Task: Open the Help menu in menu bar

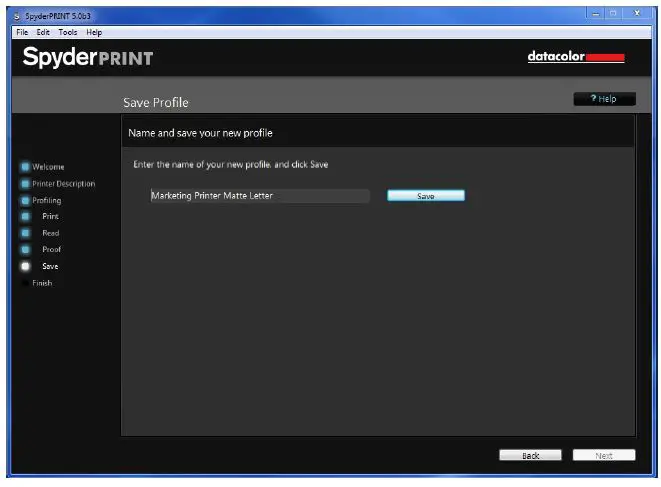Action: pos(94,32)
